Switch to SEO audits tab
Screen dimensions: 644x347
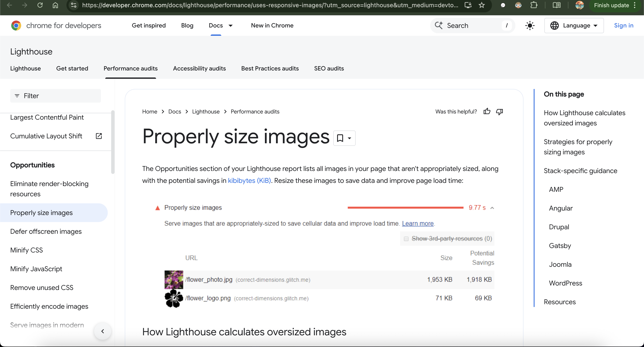(329, 69)
